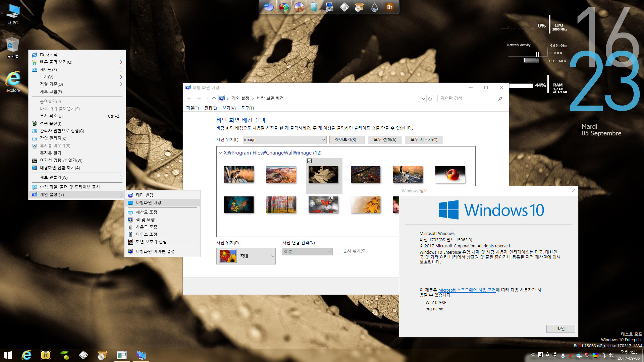Launch Internet Explorer from the taskbar

(26, 355)
